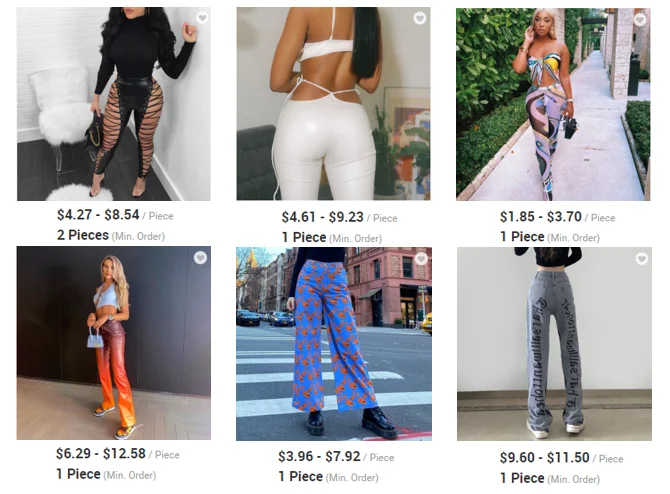This screenshot has width=670, height=494.
Task: Click the $4.27 - $8.54 price
Action: [98, 215]
